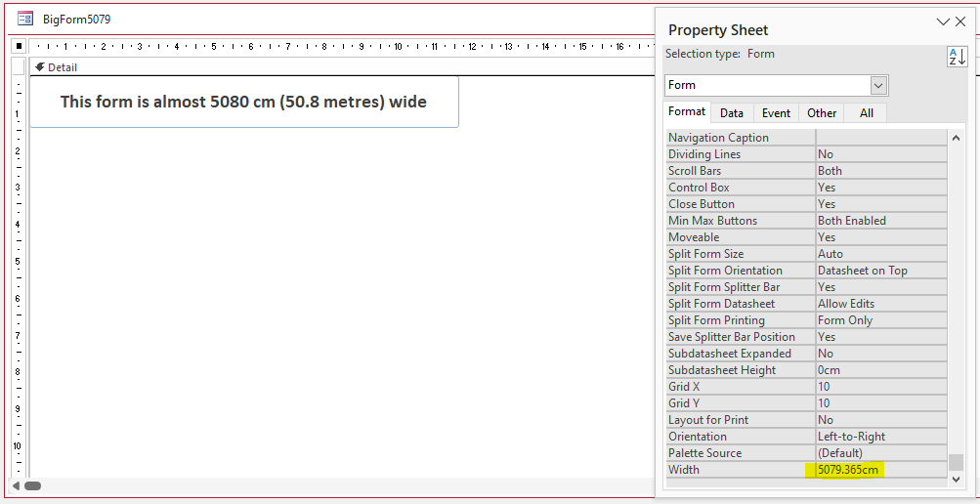The width and height of the screenshot is (980, 504).
Task: Click the form selector square at ruler corner
Action: click(20, 46)
